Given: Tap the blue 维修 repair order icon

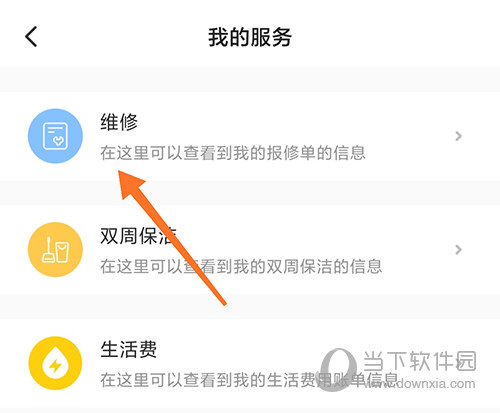Looking at the screenshot, I should (x=55, y=136).
